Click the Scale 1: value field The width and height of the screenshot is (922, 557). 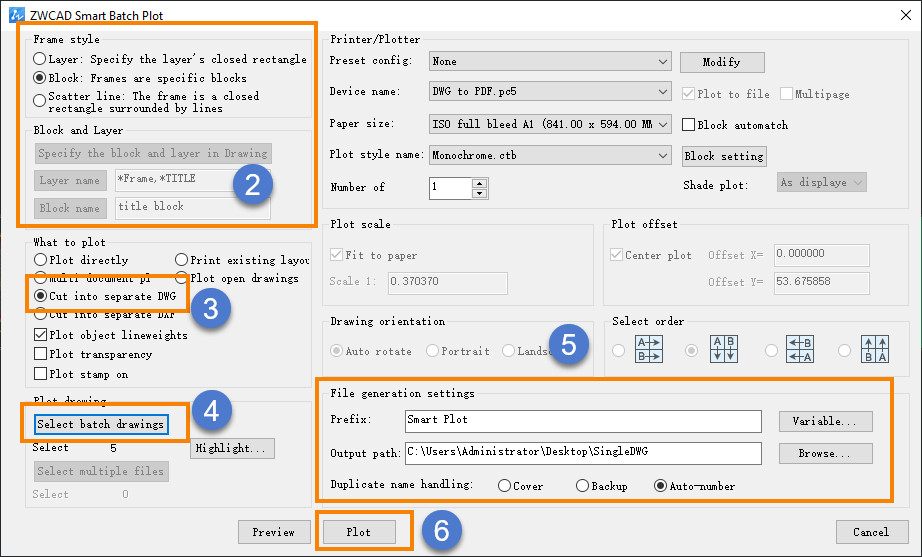(x=447, y=283)
